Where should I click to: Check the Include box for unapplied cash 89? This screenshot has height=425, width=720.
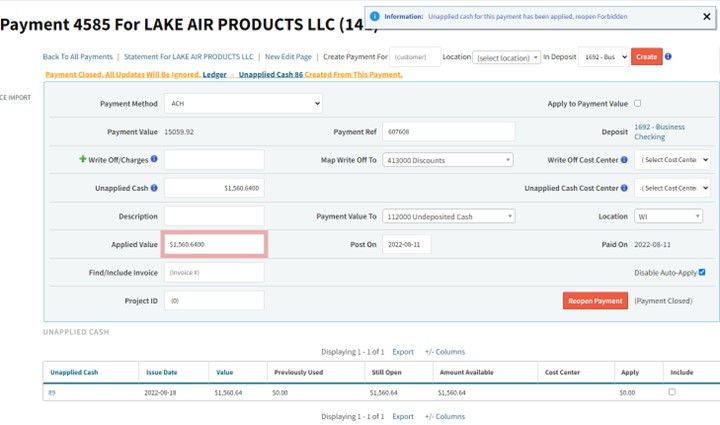[672, 392]
